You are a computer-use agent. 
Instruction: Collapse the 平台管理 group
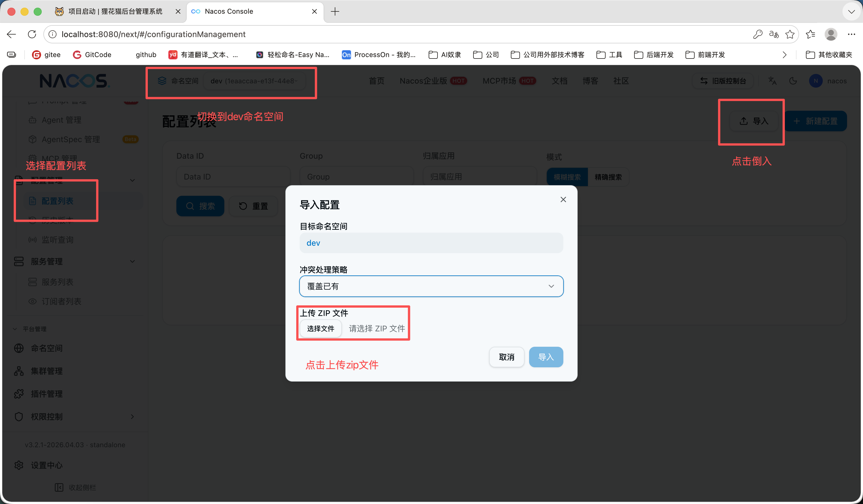pos(29,329)
